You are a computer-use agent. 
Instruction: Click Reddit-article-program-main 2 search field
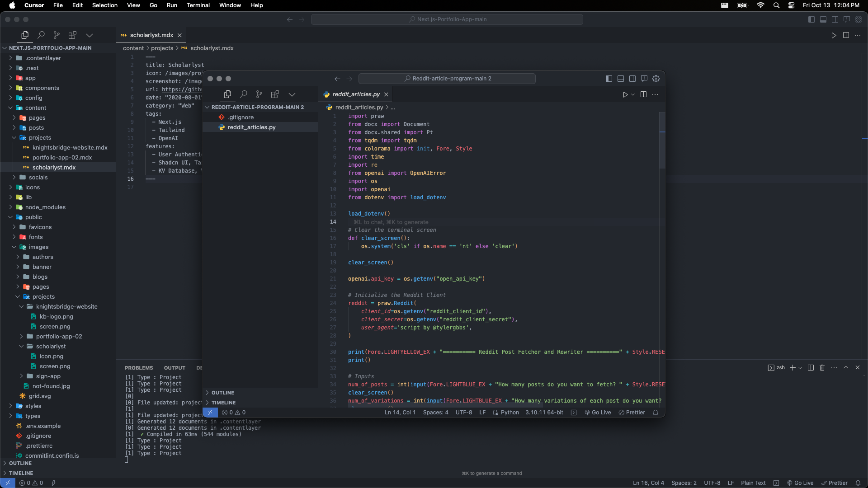coord(447,79)
